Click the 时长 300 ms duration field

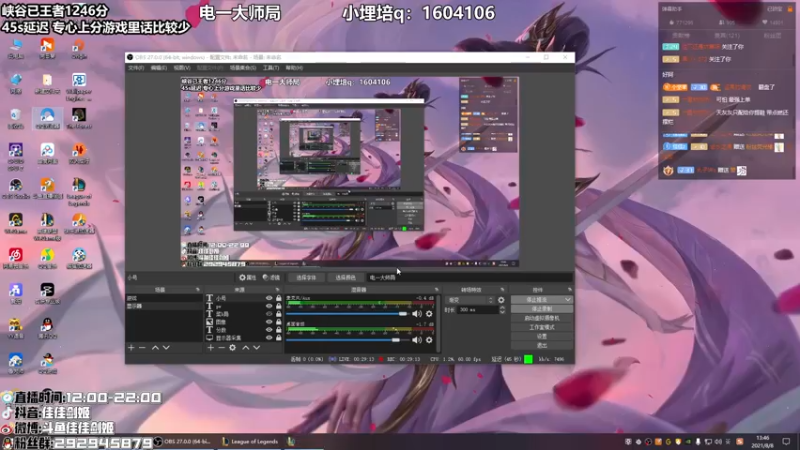coord(479,310)
